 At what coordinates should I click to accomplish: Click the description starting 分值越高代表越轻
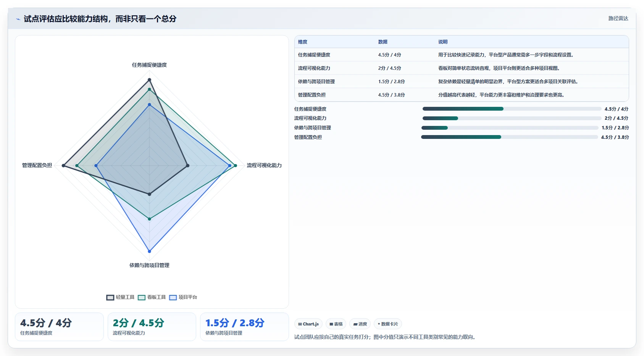click(502, 95)
